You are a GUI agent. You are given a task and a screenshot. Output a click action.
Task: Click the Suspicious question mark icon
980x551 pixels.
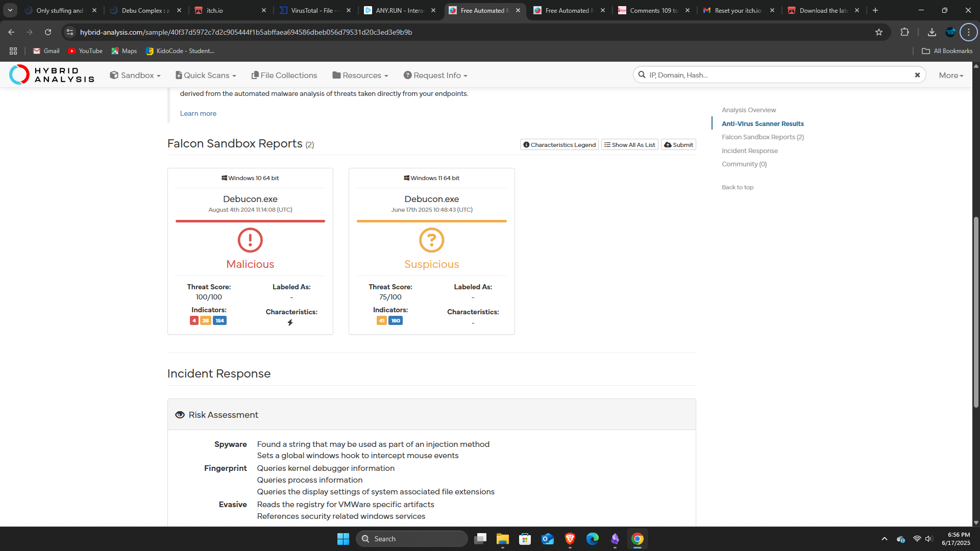[432, 240]
